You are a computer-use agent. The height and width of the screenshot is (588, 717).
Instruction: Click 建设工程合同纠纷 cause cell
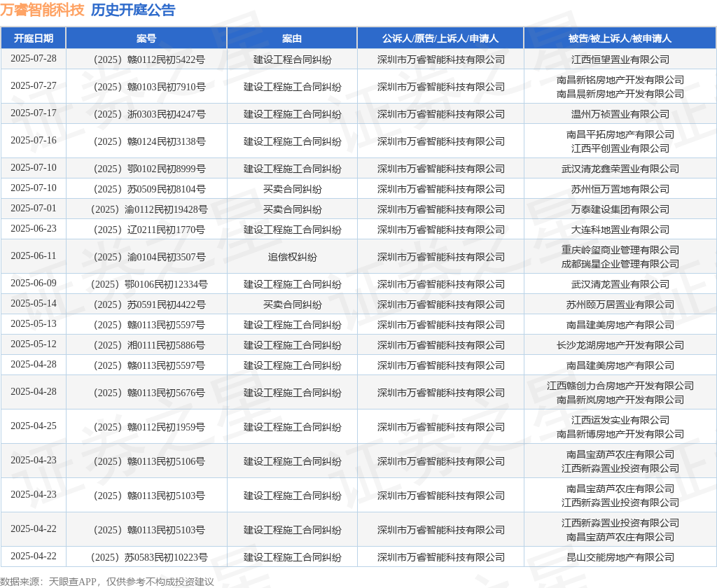click(292, 59)
